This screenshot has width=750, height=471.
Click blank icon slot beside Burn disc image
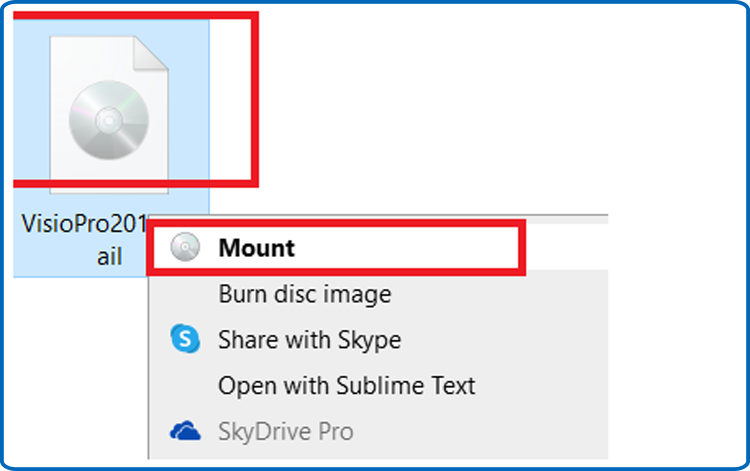pos(185,294)
